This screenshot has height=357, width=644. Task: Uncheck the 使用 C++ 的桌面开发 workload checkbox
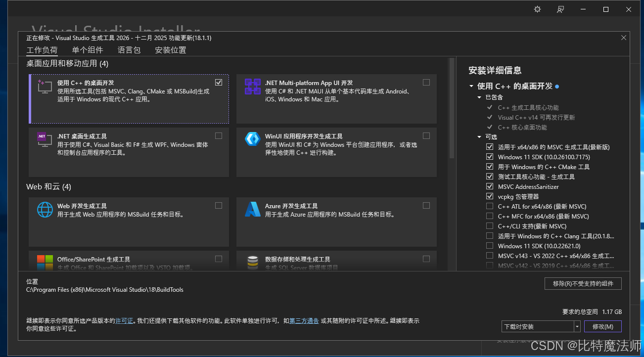(x=219, y=82)
